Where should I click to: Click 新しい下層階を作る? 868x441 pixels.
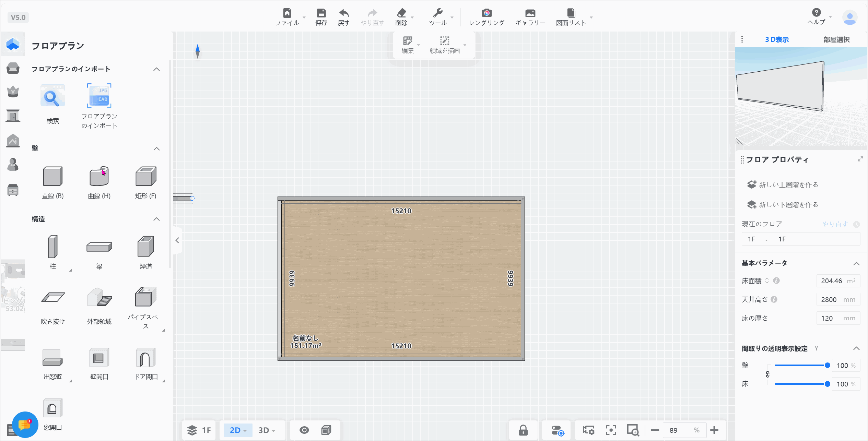tap(783, 205)
